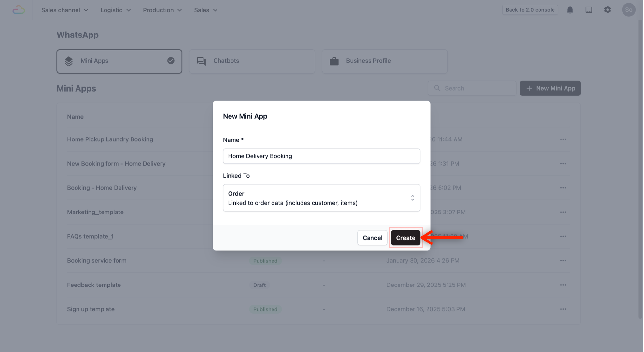The image size is (644, 352).
Task: Click the cloud logo icon
Action: tap(19, 10)
